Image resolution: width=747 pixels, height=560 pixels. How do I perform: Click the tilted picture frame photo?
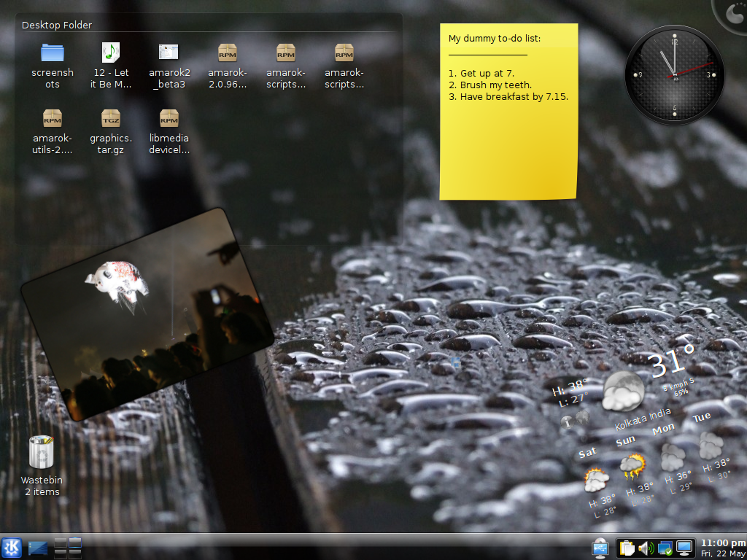pyautogui.click(x=147, y=314)
